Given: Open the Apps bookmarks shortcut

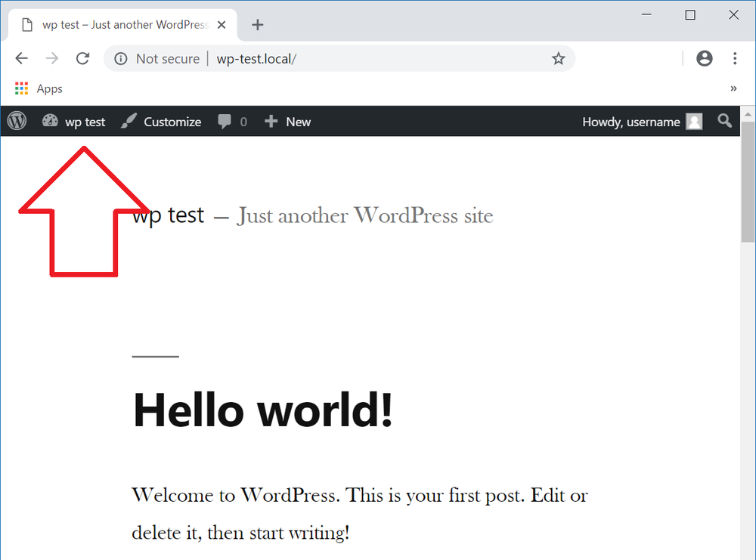Looking at the screenshot, I should (x=39, y=88).
